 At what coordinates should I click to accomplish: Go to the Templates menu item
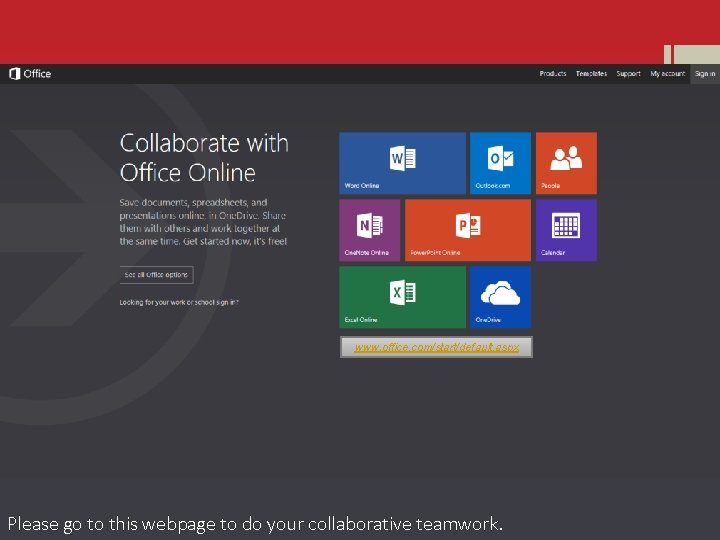pos(591,73)
